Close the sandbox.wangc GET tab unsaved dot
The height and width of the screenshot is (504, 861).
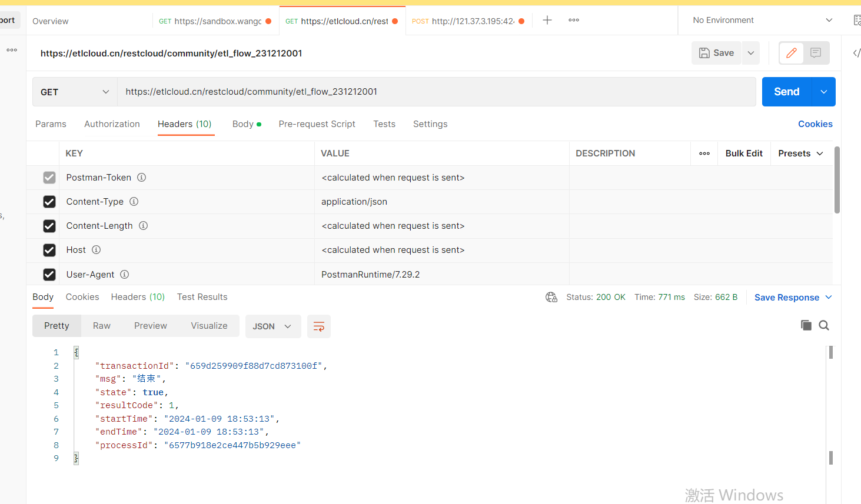268,21
